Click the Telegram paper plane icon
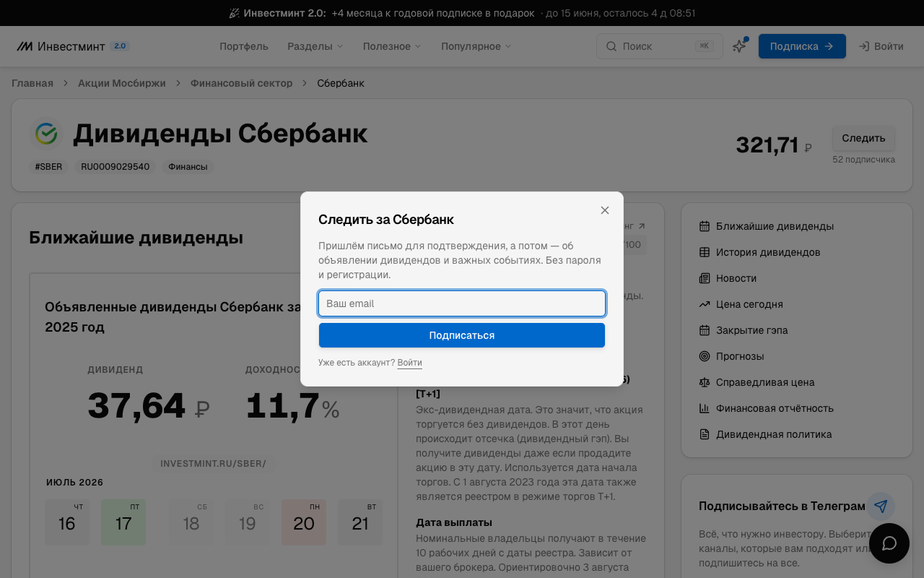 pos(881,506)
